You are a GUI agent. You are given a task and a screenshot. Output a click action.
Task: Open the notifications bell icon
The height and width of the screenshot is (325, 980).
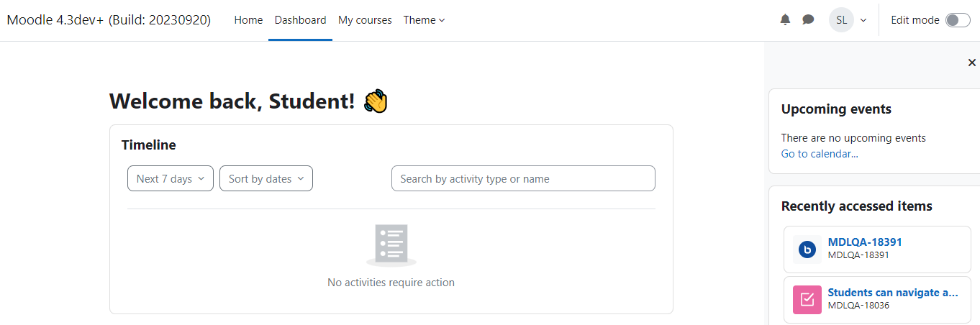pos(785,20)
